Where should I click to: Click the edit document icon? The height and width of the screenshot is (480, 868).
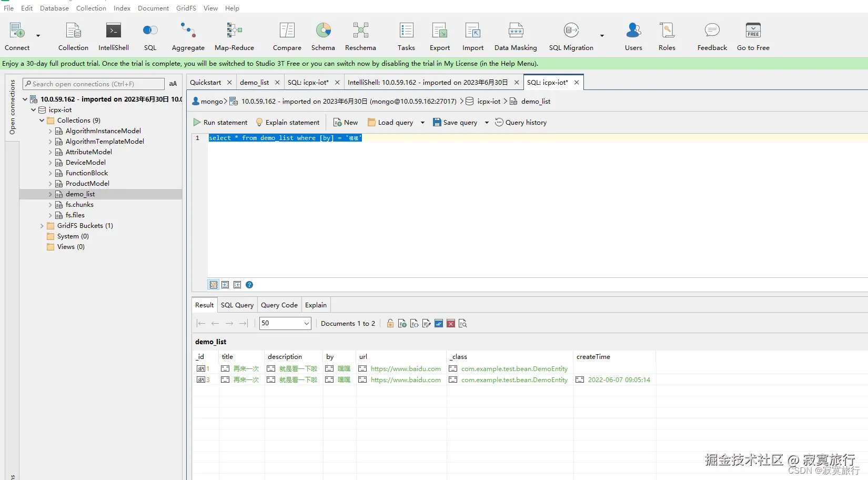pyautogui.click(x=427, y=323)
